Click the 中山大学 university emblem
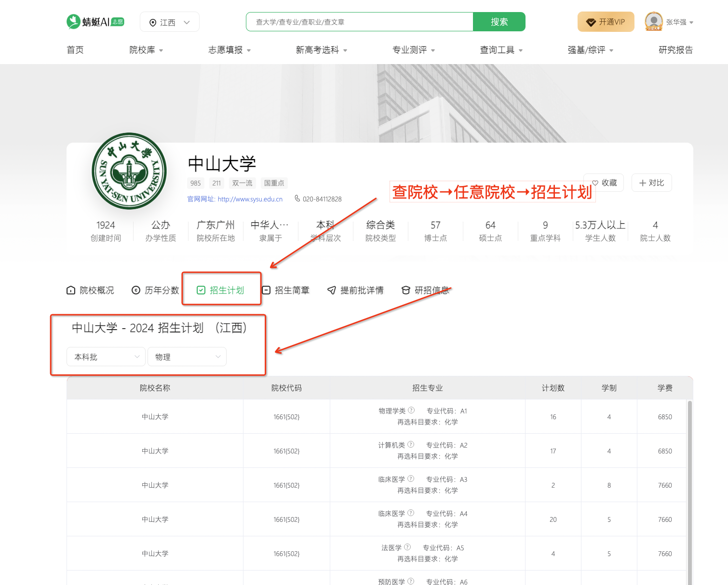The height and width of the screenshot is (585, 728). pos(129,171)
